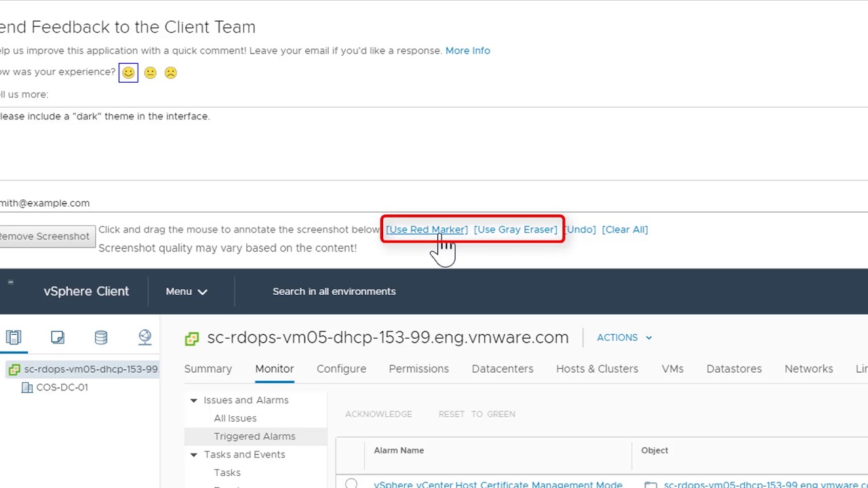
Task: Click the Use Gray Eraser link
Action: [x=515, y=230]
